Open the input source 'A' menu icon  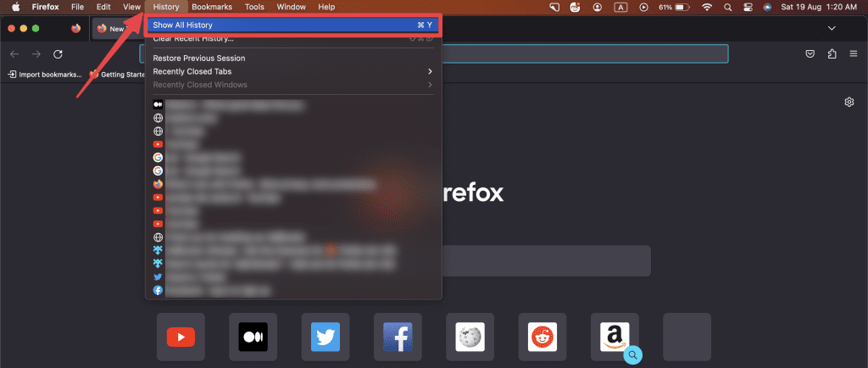tap(620, 7)
